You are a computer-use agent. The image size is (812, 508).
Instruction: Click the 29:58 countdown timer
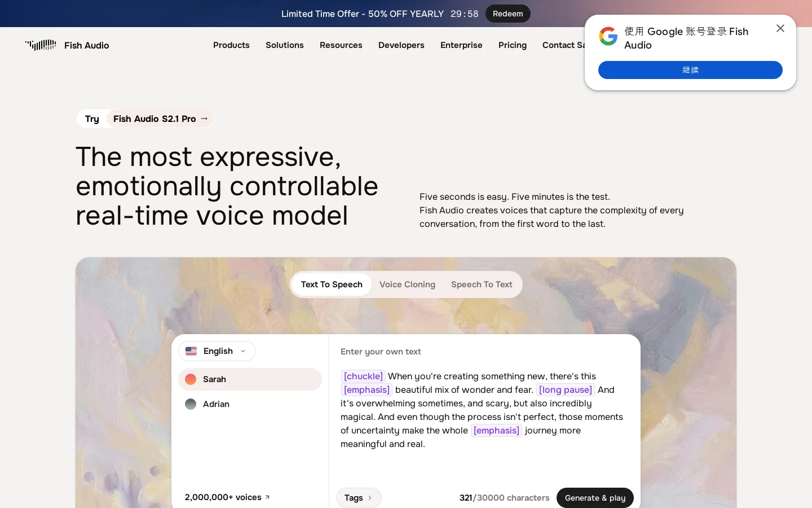465,14
